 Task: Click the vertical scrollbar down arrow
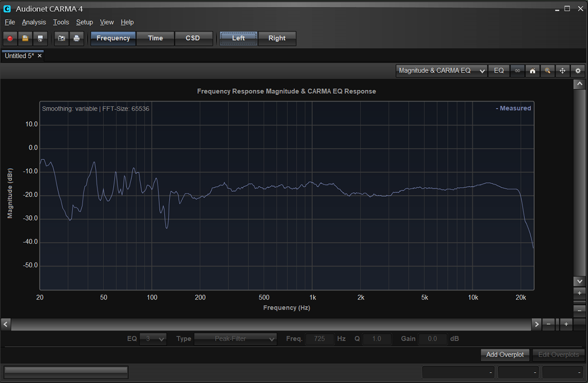pyautogui.click(x=579, y=281)
